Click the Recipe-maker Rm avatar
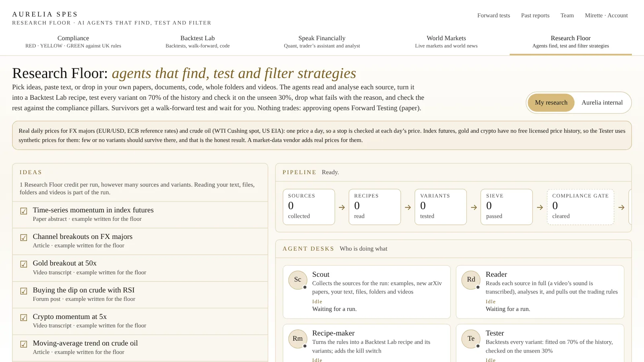This screenshot has width=644, height=362. 298,339
